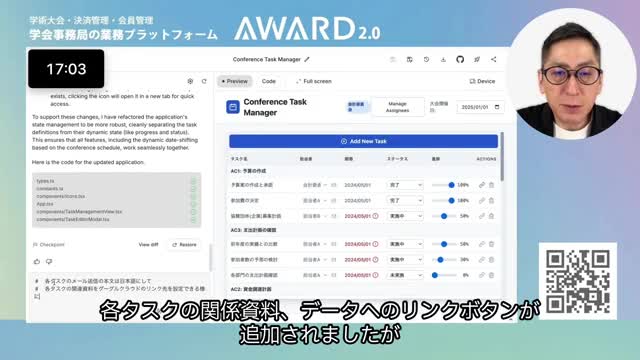Open assignee dropdown in 各部門の支出計画確認 row
The height and width of the screenshot is (360, 640).
pos(315,275)
